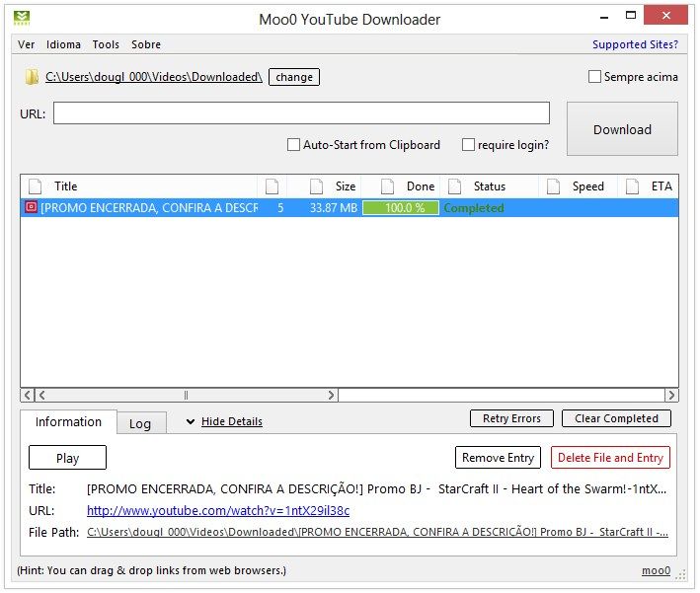Click the full title text in details panel

376,488
